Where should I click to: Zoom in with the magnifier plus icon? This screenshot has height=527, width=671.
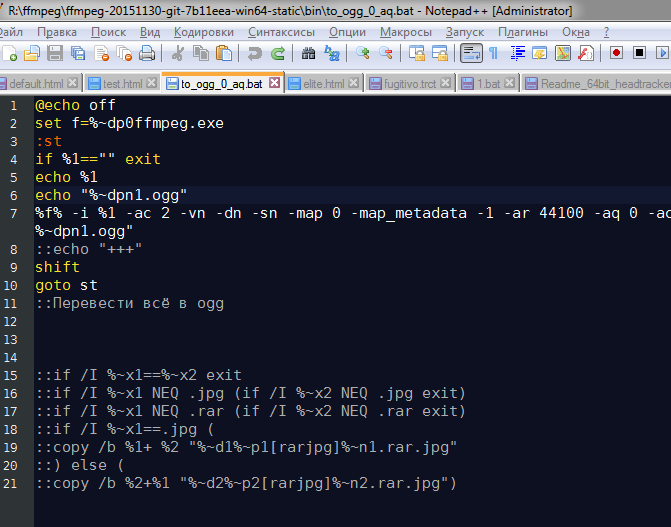tap(362, 54)
